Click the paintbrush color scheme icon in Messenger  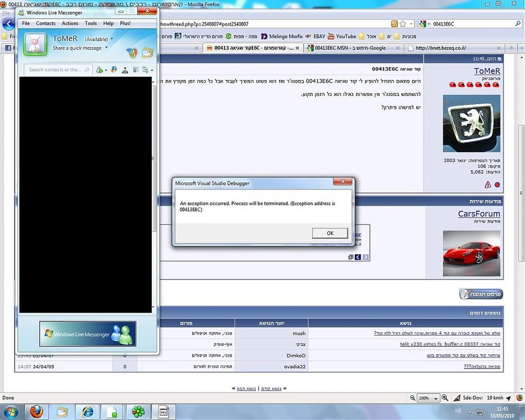(x=132, y=53)
